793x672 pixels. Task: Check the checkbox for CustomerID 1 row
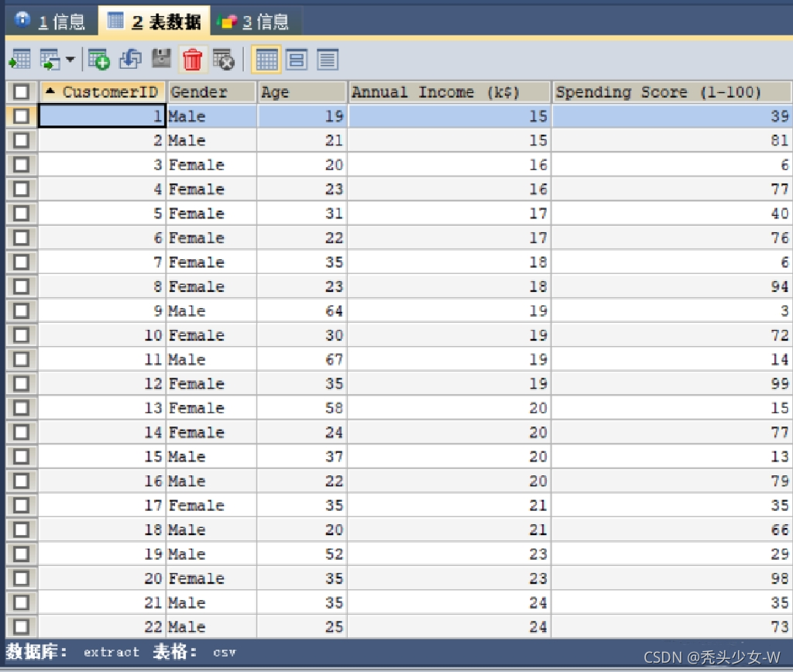tap(21, 116)
